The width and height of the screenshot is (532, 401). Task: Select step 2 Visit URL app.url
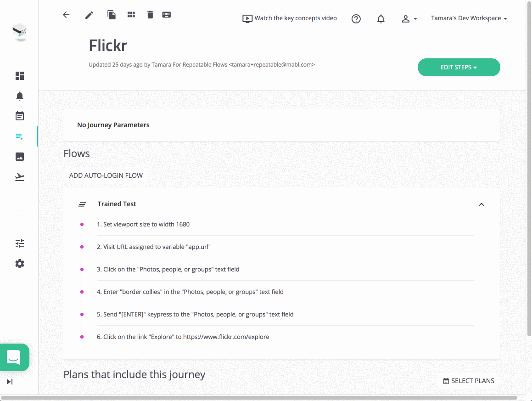click(285, 247)
